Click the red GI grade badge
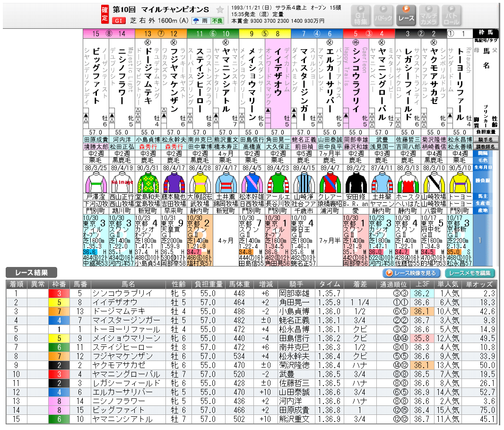Viewport: 504px width, 430px height. pyautogui.click(x=118, y=20)
